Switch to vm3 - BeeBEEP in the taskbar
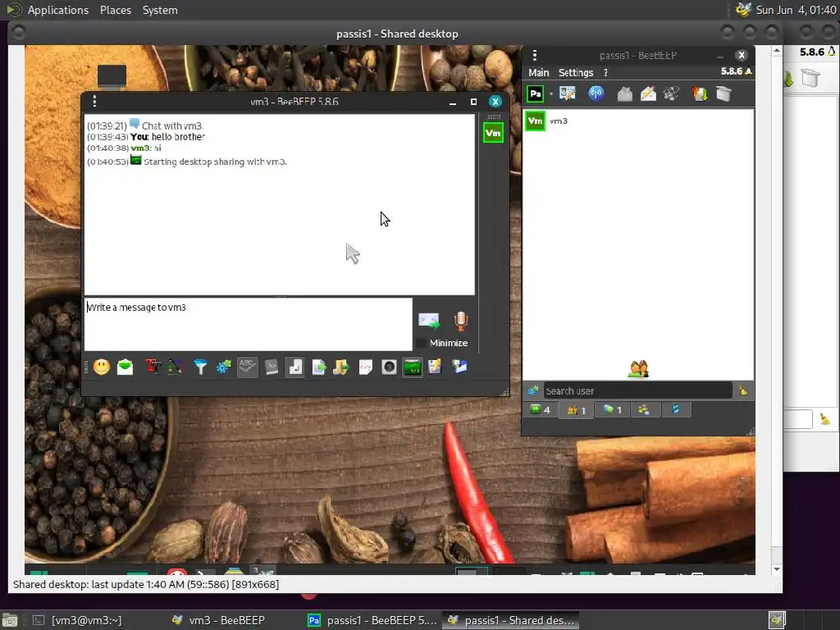The width and height of the screenshot is (840, 630). (218, 620)
